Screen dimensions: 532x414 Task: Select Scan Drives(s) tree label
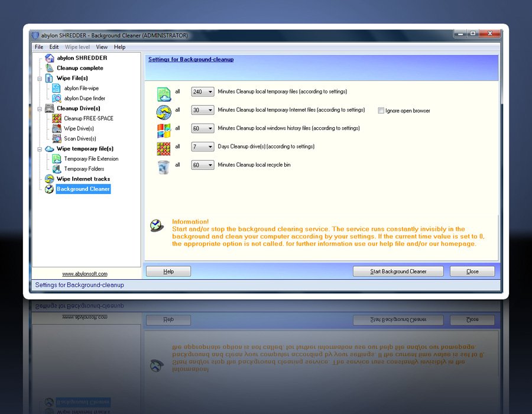click(80, 139)
